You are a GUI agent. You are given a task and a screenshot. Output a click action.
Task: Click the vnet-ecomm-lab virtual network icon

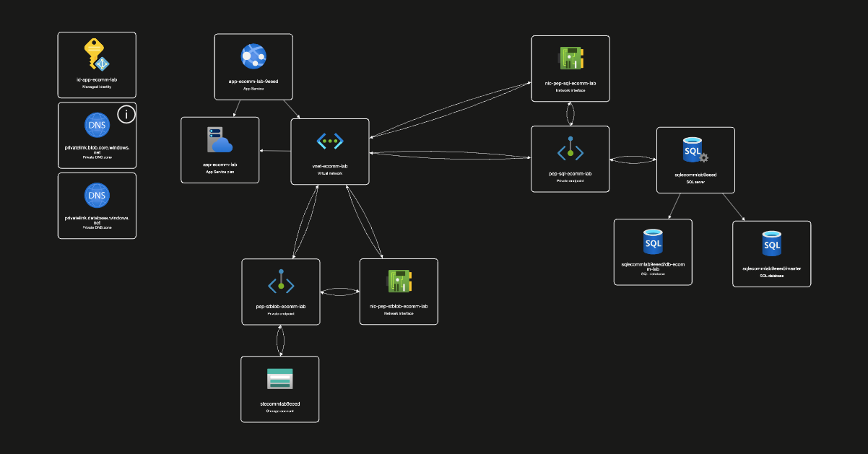(330, 141)
